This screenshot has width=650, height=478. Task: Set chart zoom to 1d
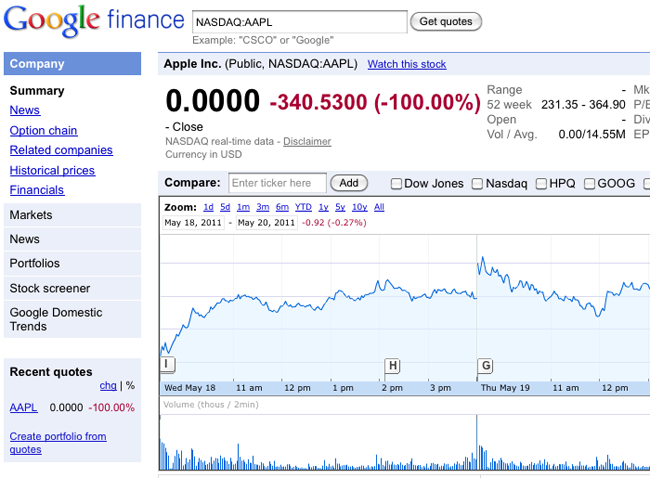(208, 207)
